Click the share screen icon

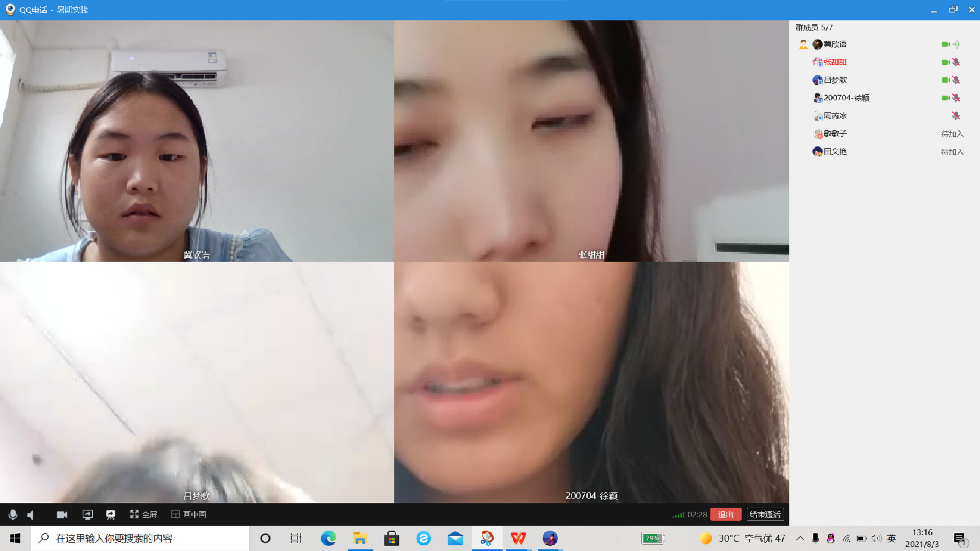coord(87,514)
